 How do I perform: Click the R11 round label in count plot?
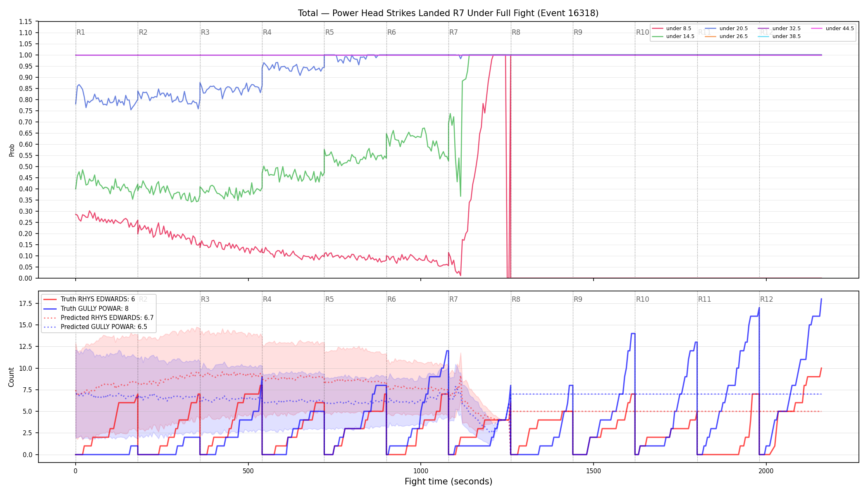point(705,299)
